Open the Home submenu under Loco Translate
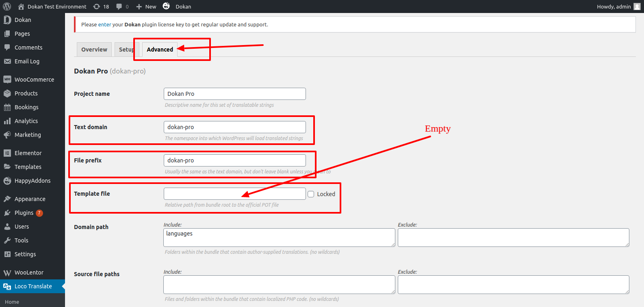This screenshot has width=644, height=307. pos(12,302)
